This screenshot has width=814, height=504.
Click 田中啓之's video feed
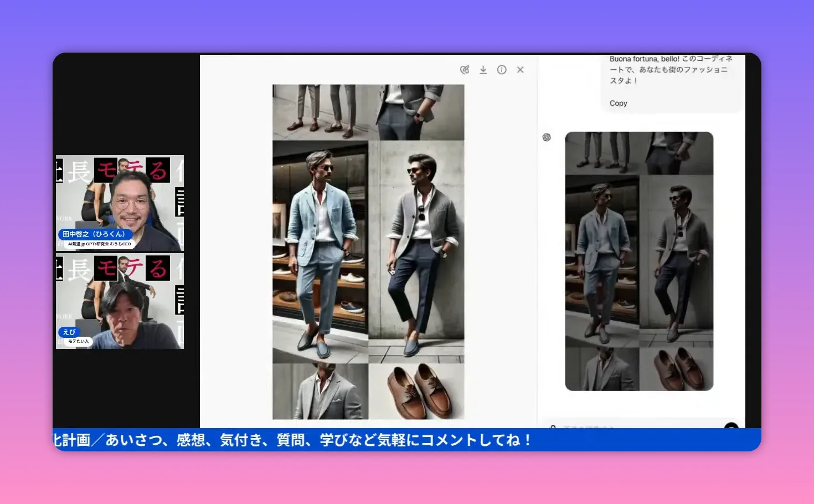tap(119, 203)
